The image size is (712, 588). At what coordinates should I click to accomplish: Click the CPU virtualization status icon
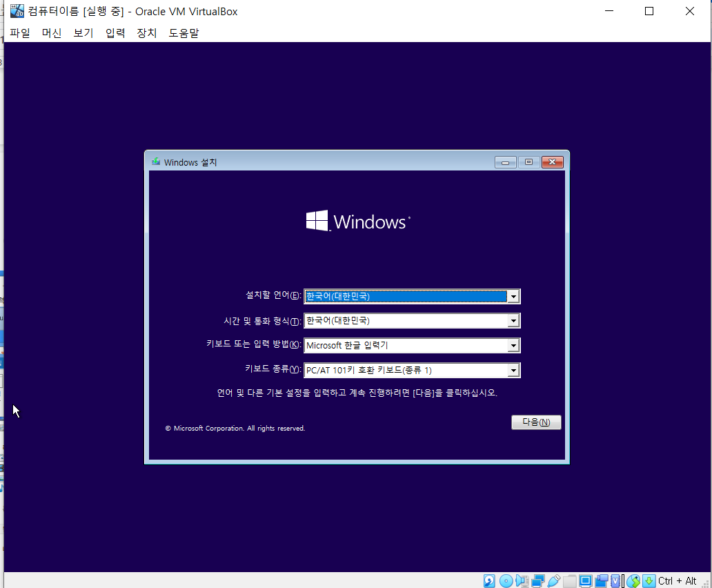pyautogui.click(x=615, y=580)
